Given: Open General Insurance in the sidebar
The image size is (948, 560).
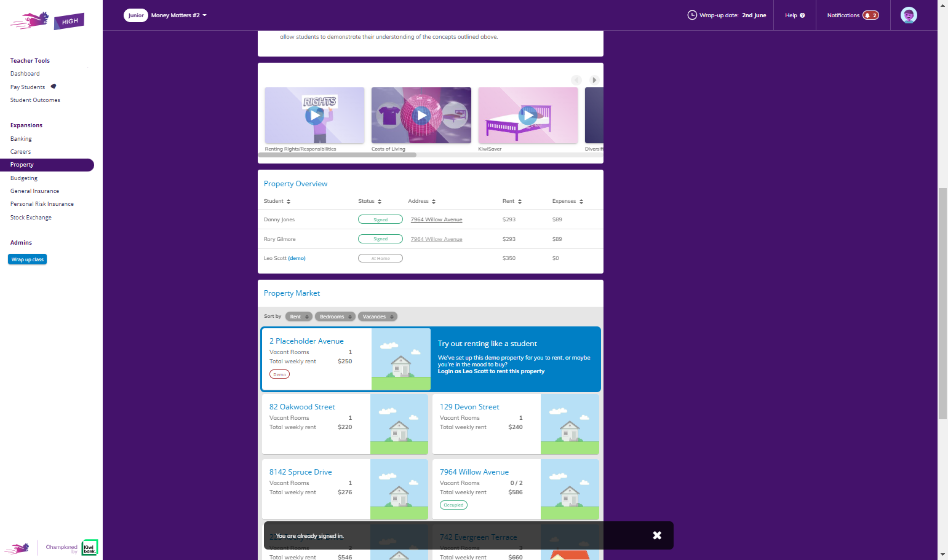Looking at the screenshot, I should pos(35,191).
